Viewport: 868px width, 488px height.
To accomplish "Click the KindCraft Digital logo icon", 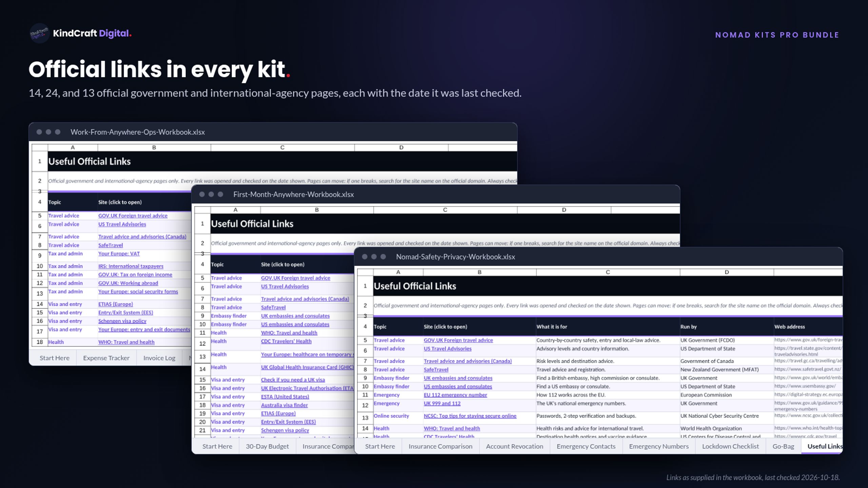I will point(39,33).
